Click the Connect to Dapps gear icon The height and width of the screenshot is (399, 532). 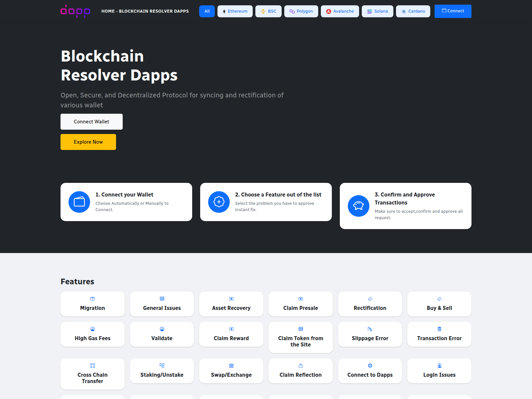coord(370,365)
